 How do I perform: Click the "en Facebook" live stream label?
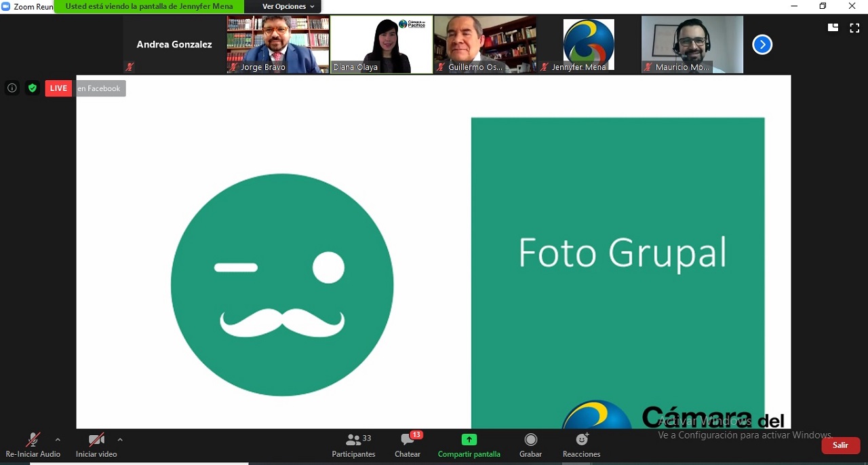click(x=99, y=88)
